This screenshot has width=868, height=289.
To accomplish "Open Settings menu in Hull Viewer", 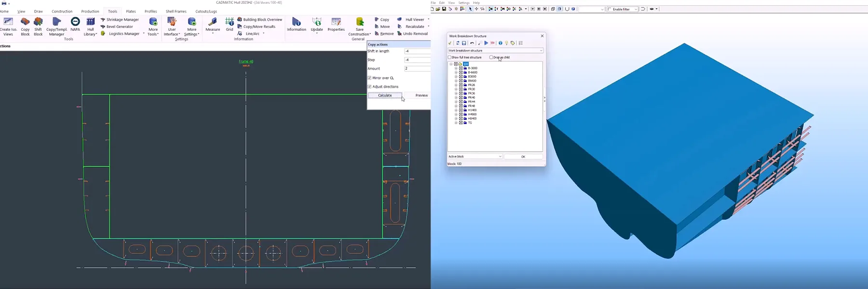I will 464,3.
